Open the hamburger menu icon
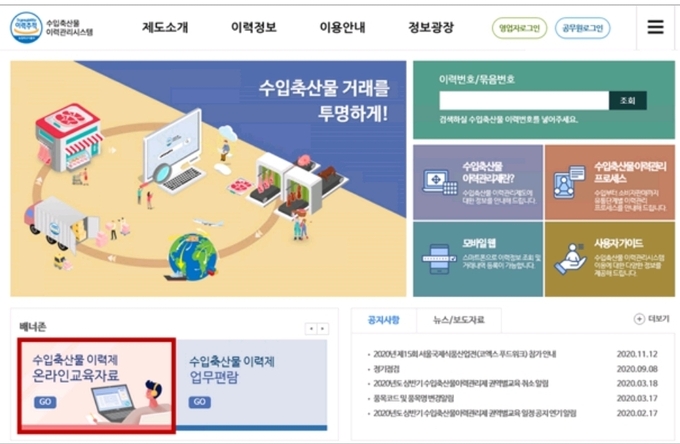Image resolution: width=680 pixels, height=444 pixels. (x=655, y=27)
